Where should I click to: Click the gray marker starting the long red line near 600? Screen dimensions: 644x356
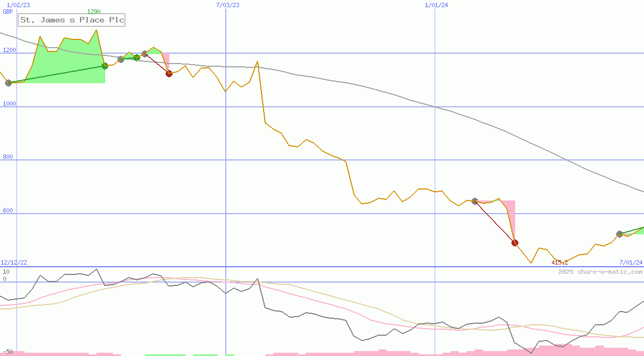tap(475, 201)
